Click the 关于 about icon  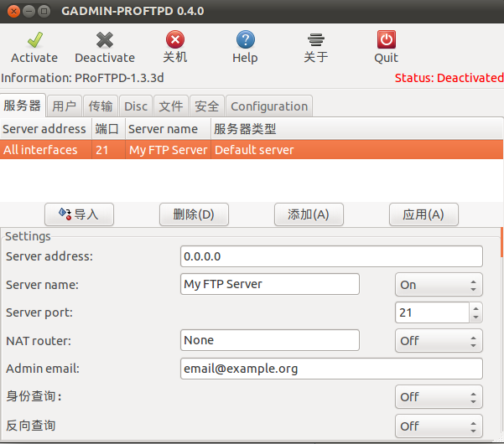316,40
